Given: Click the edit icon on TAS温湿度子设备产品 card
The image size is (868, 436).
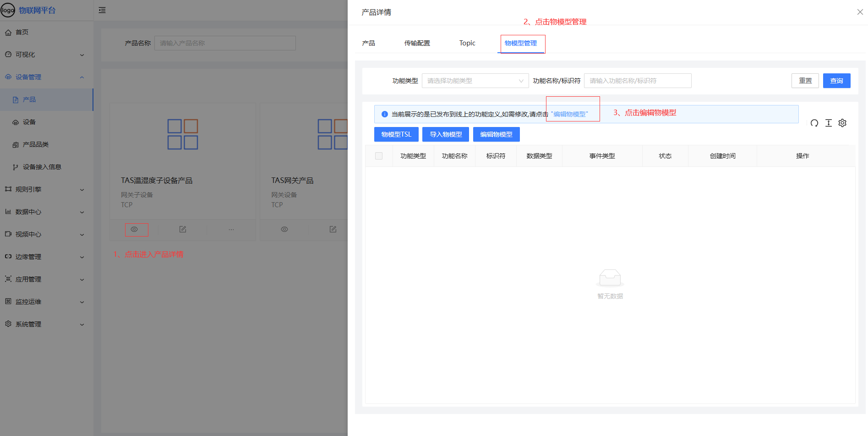Looking at the screenshot, I should (x=183, y=229).
